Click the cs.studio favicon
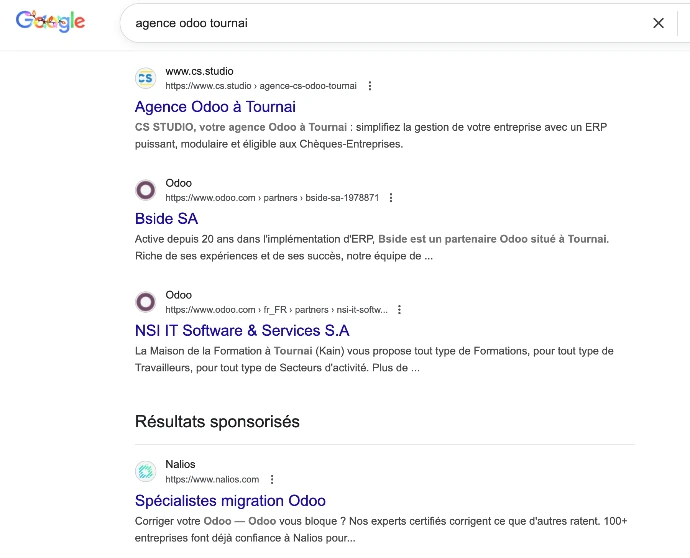 coord(146,78)
